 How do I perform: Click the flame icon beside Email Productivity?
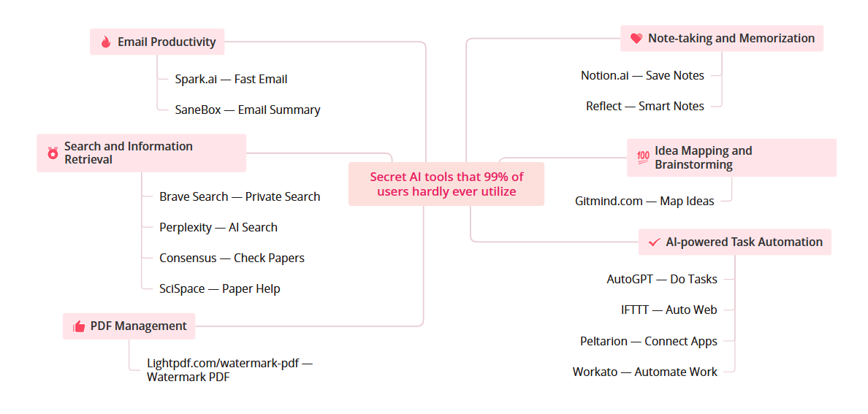[106, 42]
